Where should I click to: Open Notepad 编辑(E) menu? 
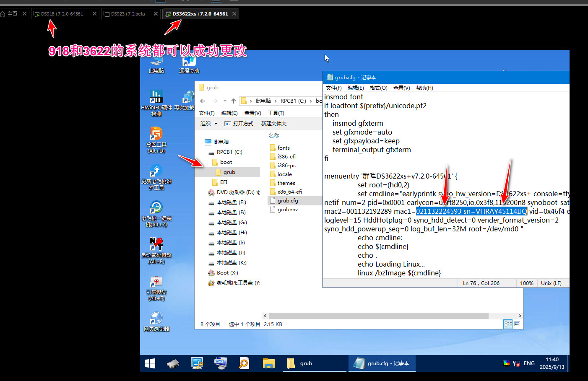point(356,88)
